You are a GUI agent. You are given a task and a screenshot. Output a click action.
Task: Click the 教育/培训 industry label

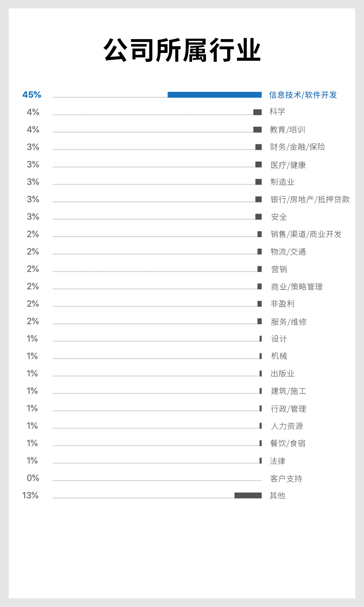click(287, 129)
